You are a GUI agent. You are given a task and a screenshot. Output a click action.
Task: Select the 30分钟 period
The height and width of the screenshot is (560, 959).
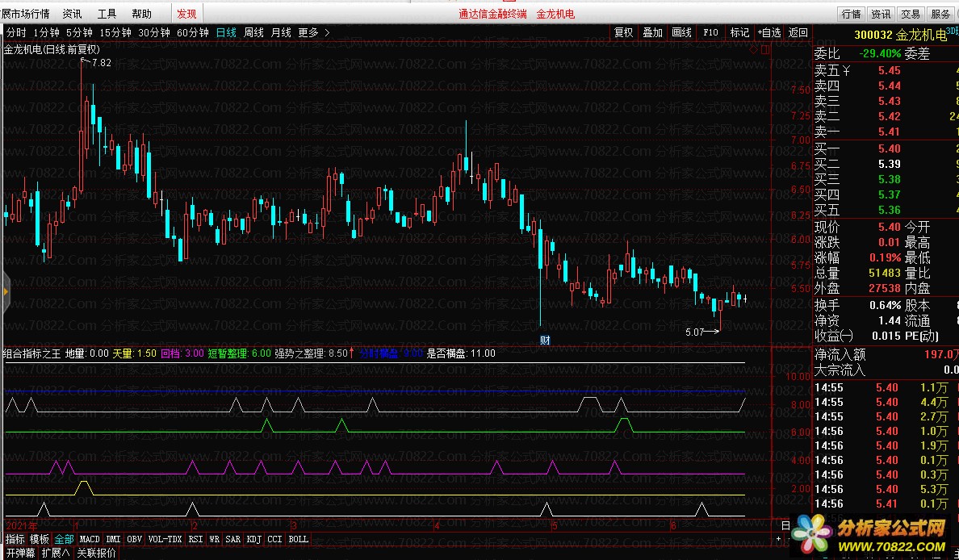(x=154, y=32)
